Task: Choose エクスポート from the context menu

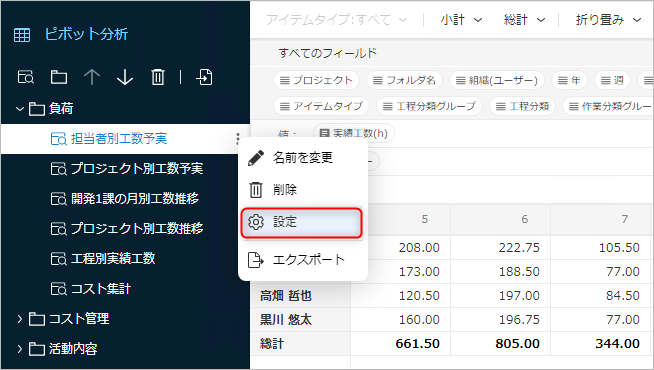Action: [x=302, y=260]
